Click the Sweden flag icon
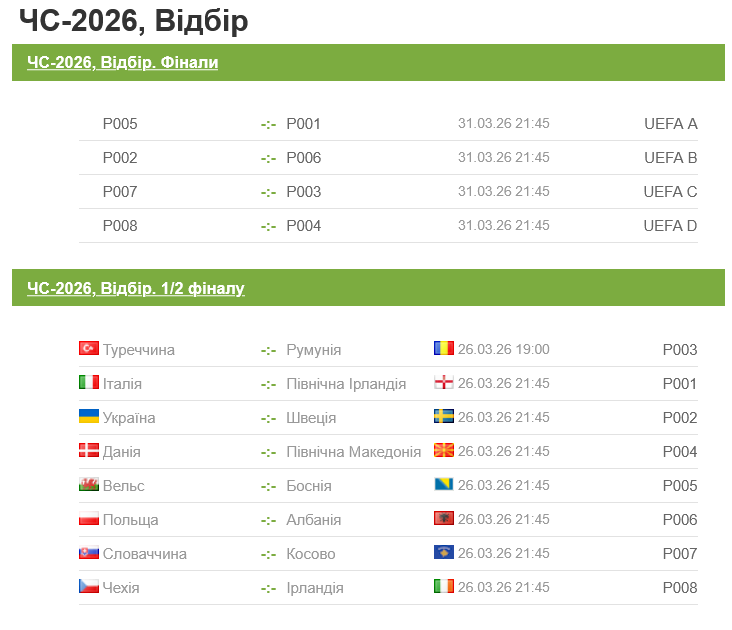Image resolution: width=732 pixels, height=630 pixels. click(x=444, y=417)
